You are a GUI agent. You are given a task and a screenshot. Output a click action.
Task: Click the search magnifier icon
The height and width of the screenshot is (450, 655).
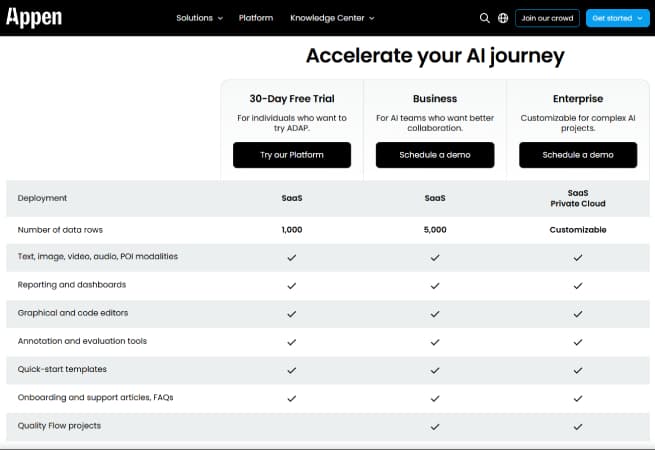[485, 18]
